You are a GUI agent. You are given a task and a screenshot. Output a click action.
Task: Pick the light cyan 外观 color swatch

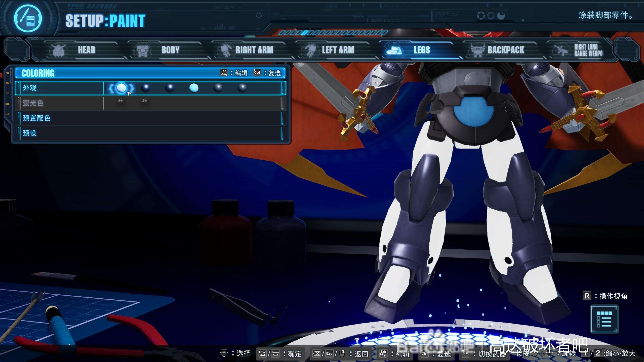tap(194, 88)
